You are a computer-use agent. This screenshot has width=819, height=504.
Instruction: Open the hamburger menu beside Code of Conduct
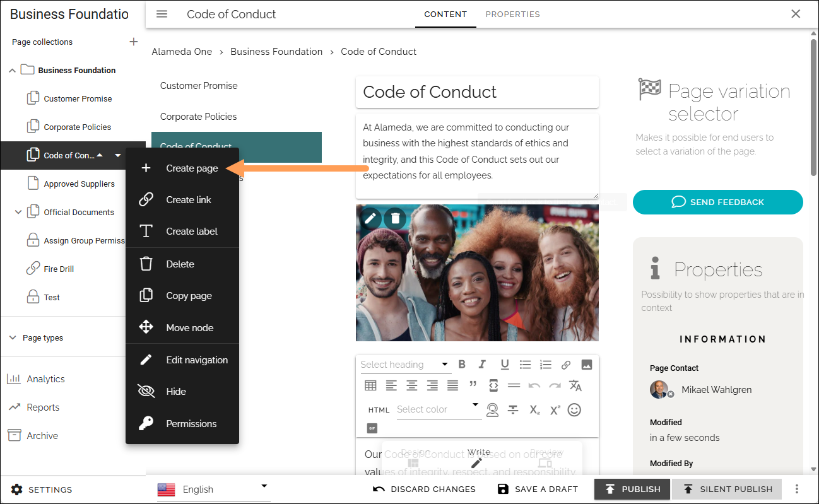(x=162, y=14)
